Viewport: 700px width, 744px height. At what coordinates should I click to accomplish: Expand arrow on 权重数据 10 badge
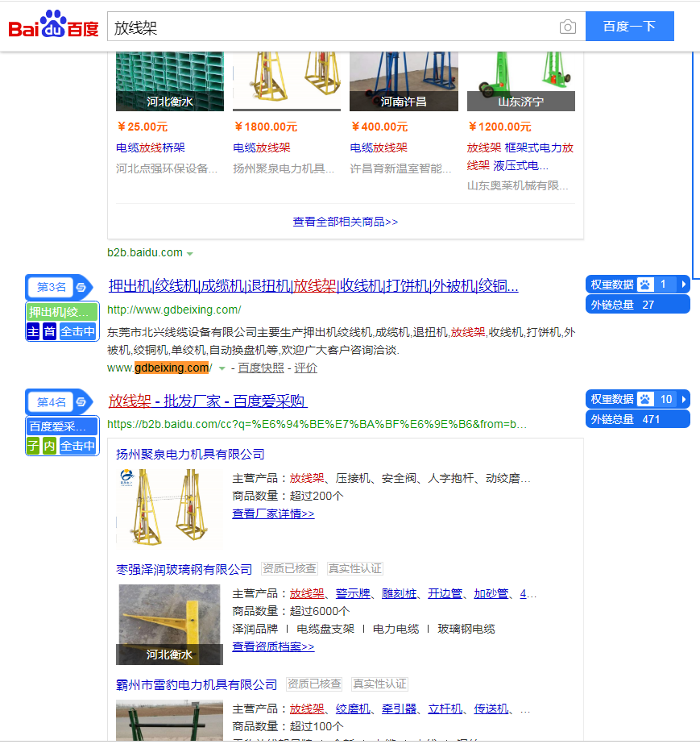coord(683,400)
